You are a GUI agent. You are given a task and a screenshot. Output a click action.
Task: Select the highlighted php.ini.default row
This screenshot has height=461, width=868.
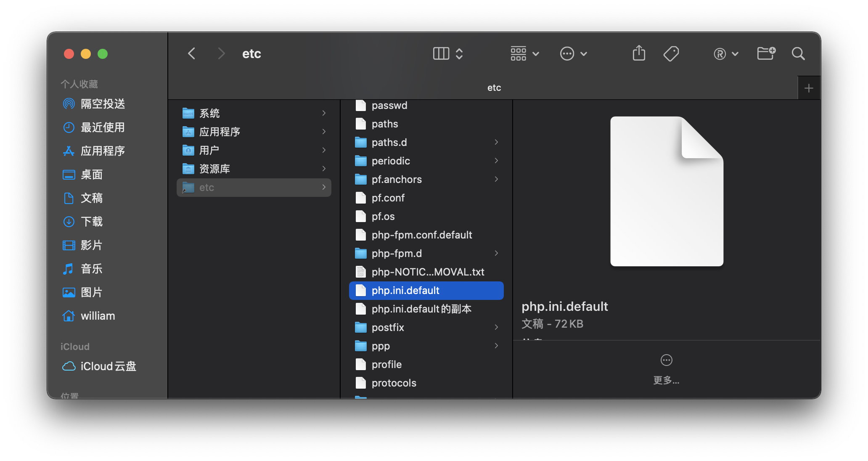pyautogui.click(x=426, y=291)
